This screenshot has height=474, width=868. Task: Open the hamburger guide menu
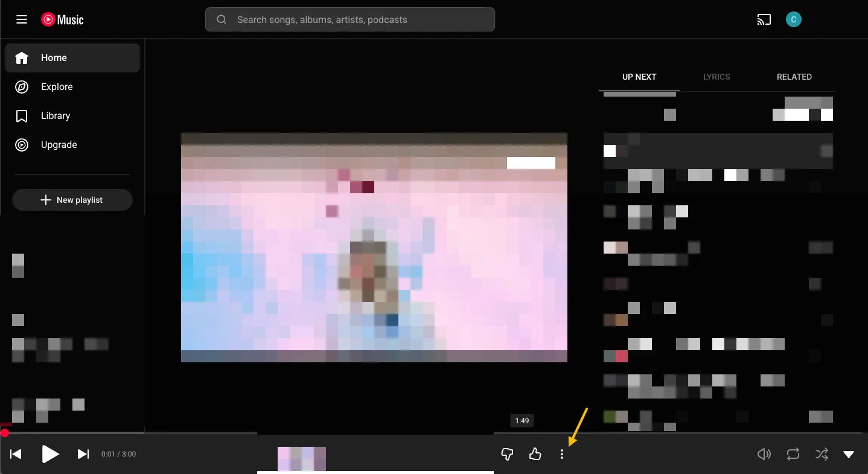click(x=22, y=20)
